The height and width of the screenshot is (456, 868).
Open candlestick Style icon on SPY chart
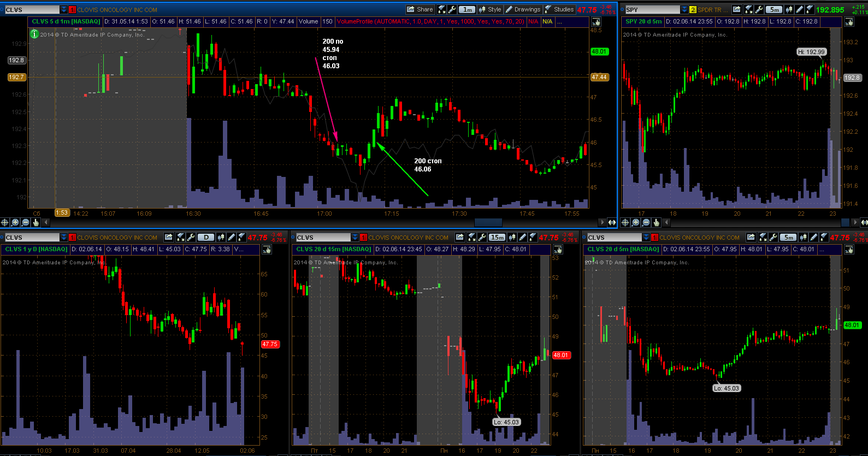tap(788, 9)
